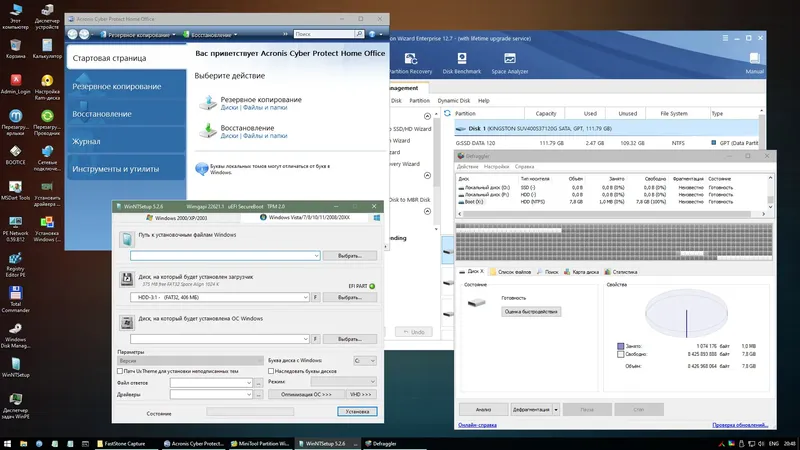
Task: Switch to Windows Vista/7/8/10/11 tab
Action: [305, 217]
